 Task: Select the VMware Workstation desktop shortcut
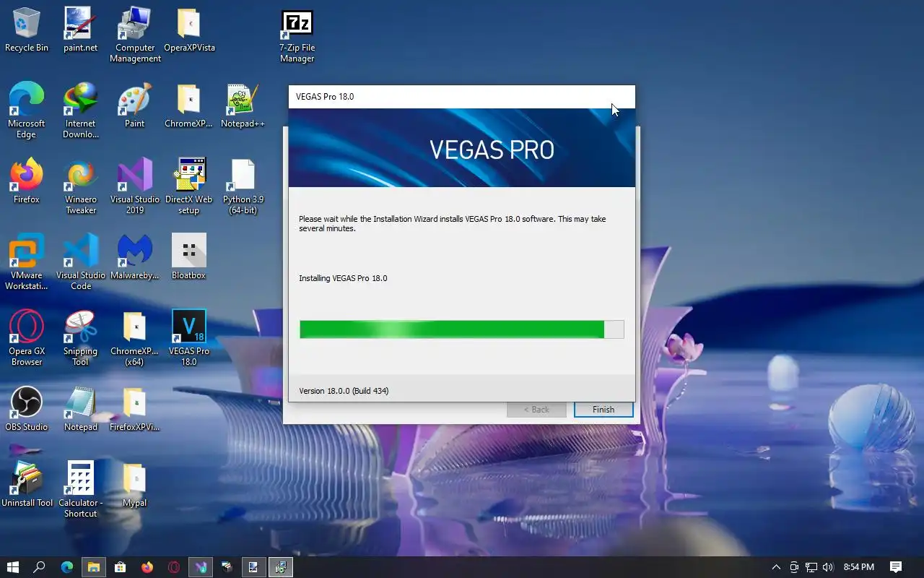click(x=27, y=262)
